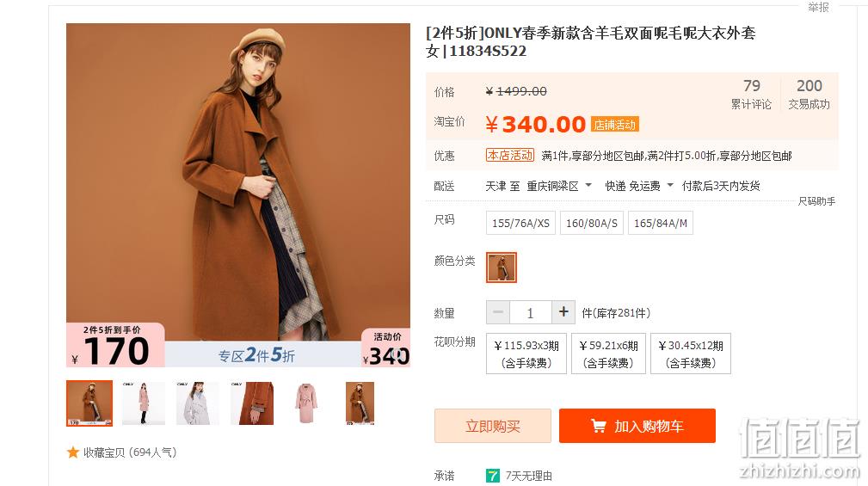Click the green 7-day return icon
The image size is (868, 486).
point(492,476)
